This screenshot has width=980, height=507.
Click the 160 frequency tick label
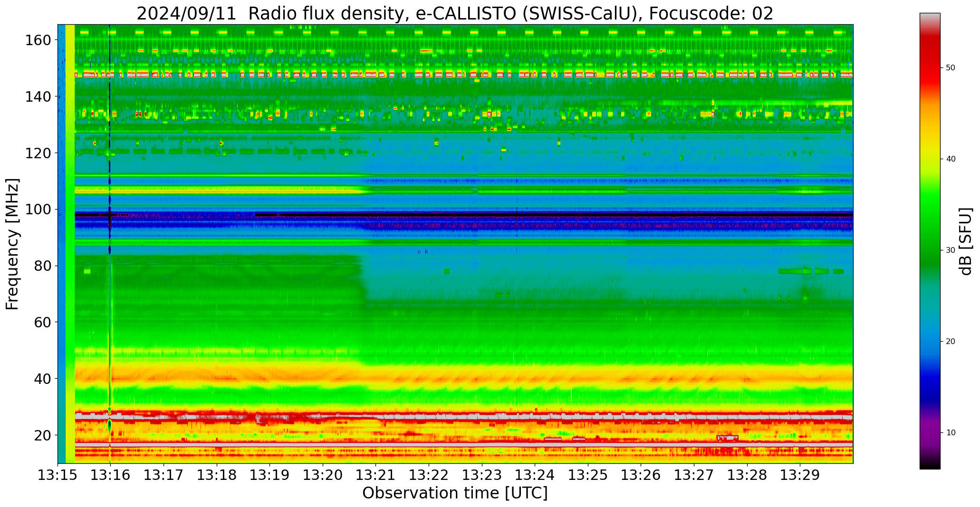[x=38, y=40]
